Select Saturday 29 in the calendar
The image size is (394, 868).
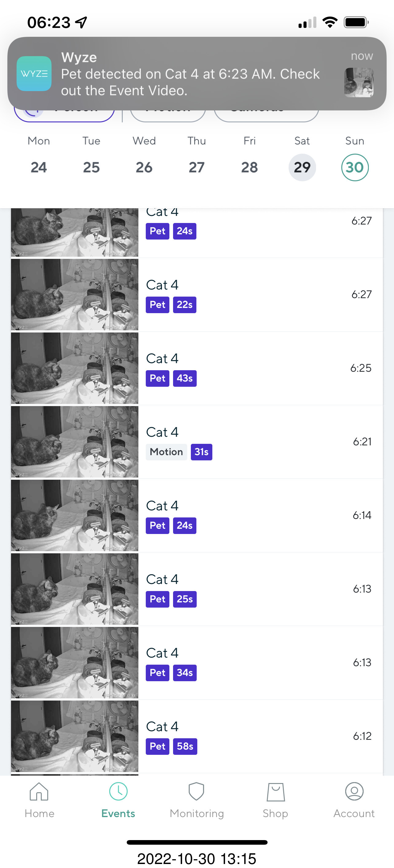tap(302, 167)
